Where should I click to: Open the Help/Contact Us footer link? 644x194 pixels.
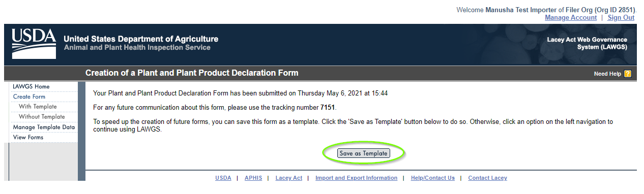coord(433,178)
